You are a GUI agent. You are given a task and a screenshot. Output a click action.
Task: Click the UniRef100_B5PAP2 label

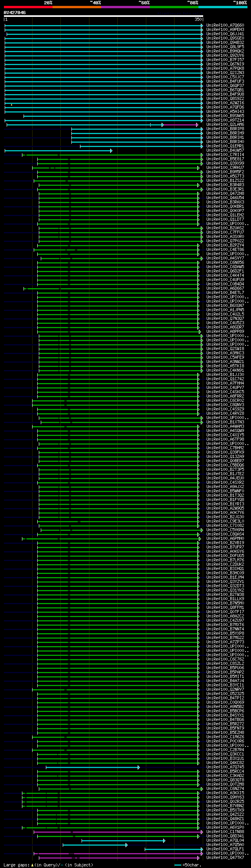click(x=225, y=672)
